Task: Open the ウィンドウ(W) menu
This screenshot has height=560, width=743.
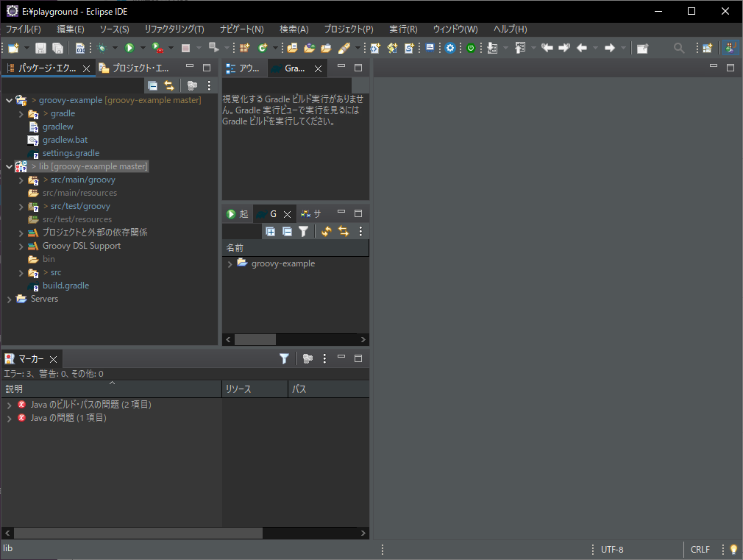Action: click(455, 29)
